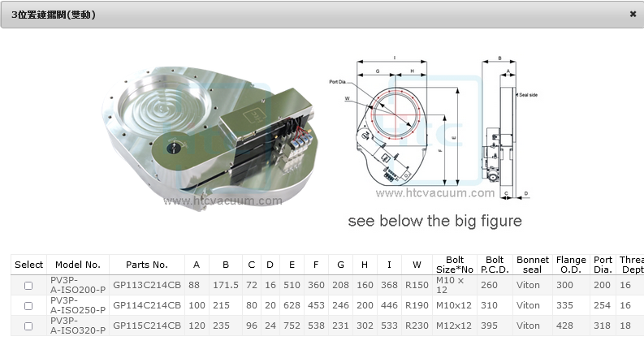The width and height of the screenshot is (644, 345).
Task: Click the Select column header
Action: 29,265
